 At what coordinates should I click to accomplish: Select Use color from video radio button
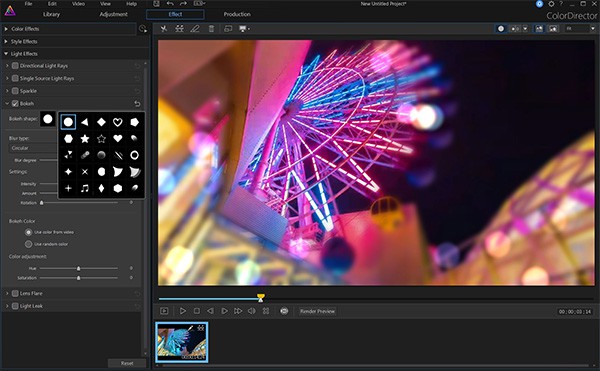[x=28, y=232]
